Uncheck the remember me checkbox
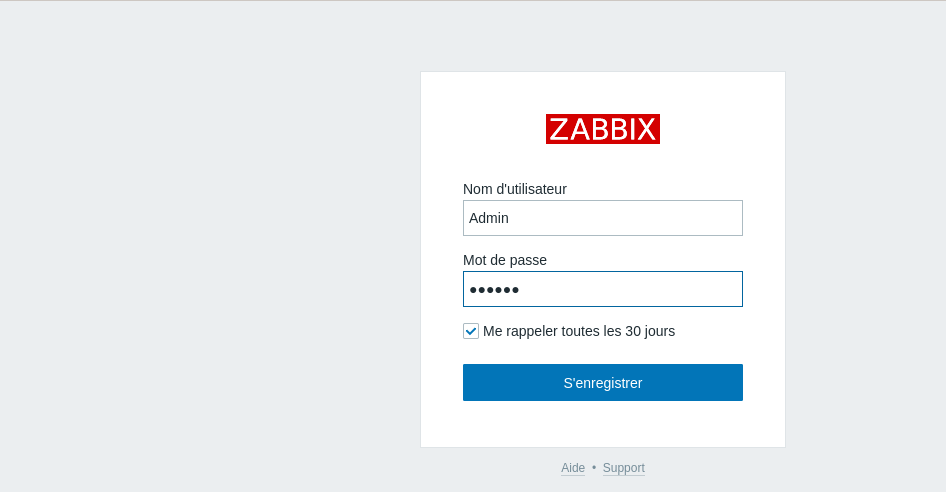 pyautogui.click(x=471, y=331)
